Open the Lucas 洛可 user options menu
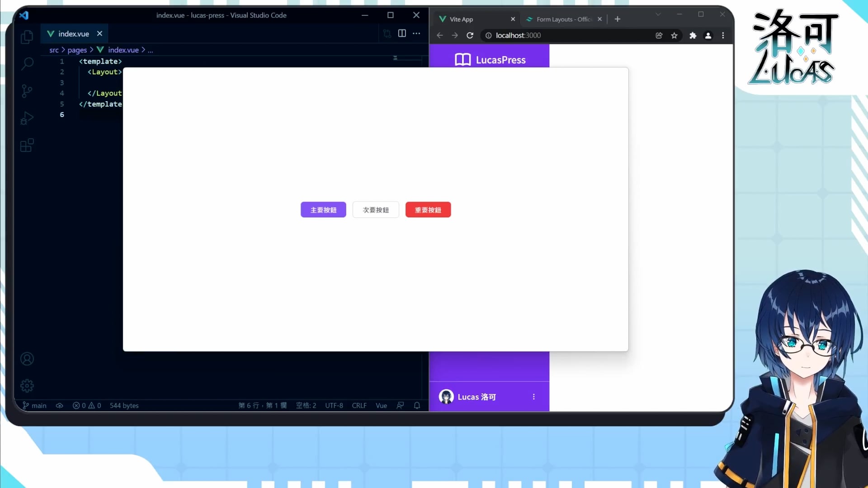 (x=533, y=397)
